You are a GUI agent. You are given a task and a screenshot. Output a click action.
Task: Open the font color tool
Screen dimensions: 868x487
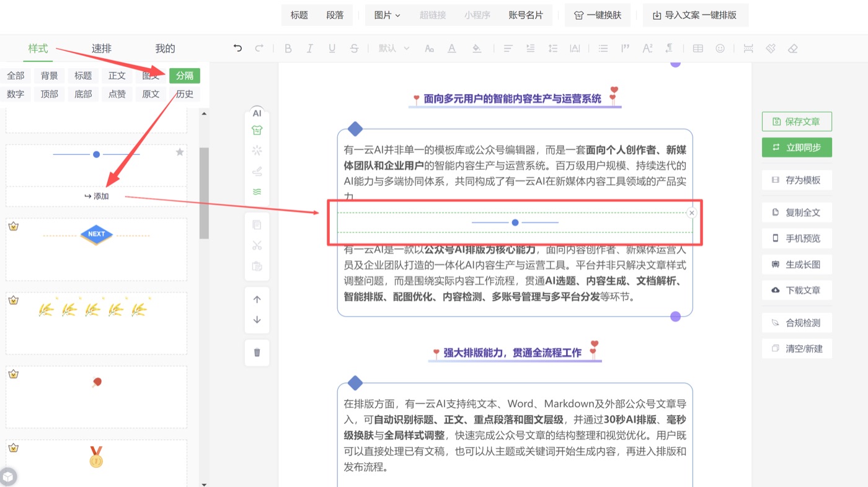[x=452, y=48]
